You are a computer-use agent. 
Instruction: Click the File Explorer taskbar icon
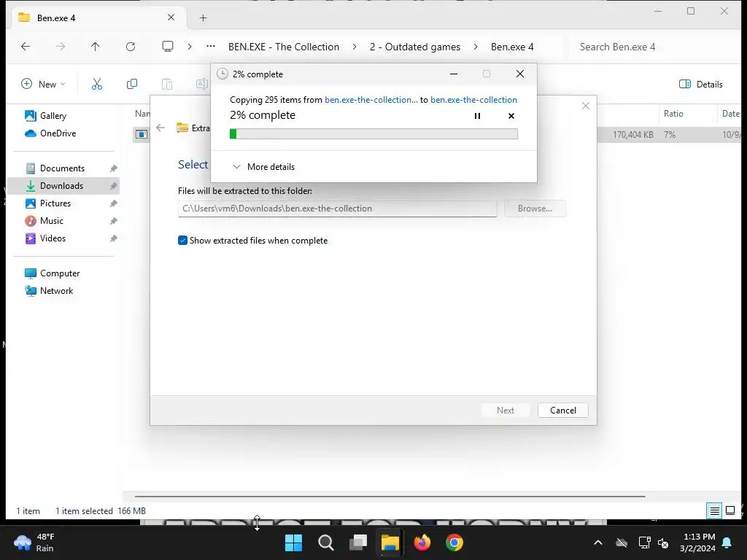(390, 542)
